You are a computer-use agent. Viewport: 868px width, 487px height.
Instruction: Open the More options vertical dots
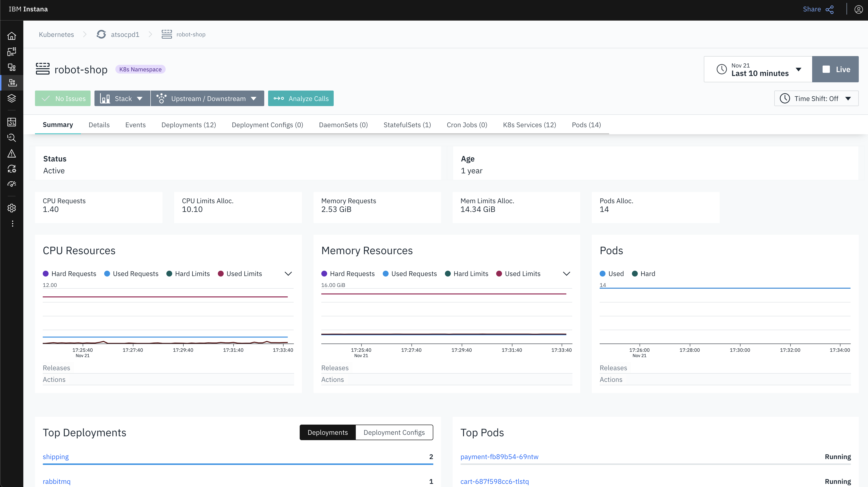[12, 224]
